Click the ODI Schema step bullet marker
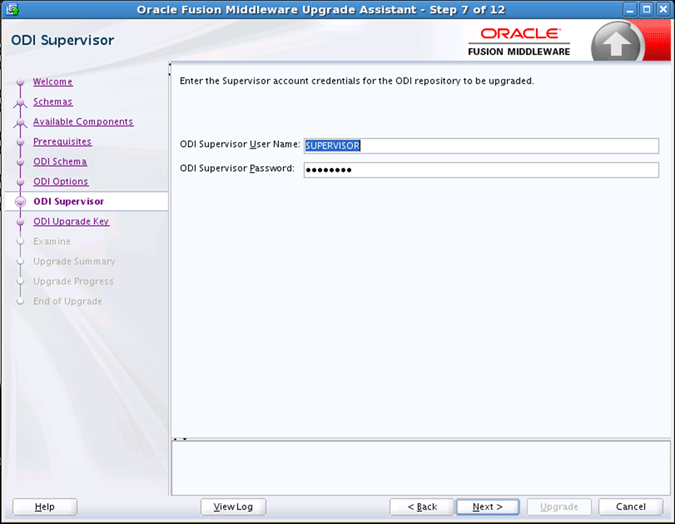The height and width of the screenshot is (524, 675). tap(20, 162)
